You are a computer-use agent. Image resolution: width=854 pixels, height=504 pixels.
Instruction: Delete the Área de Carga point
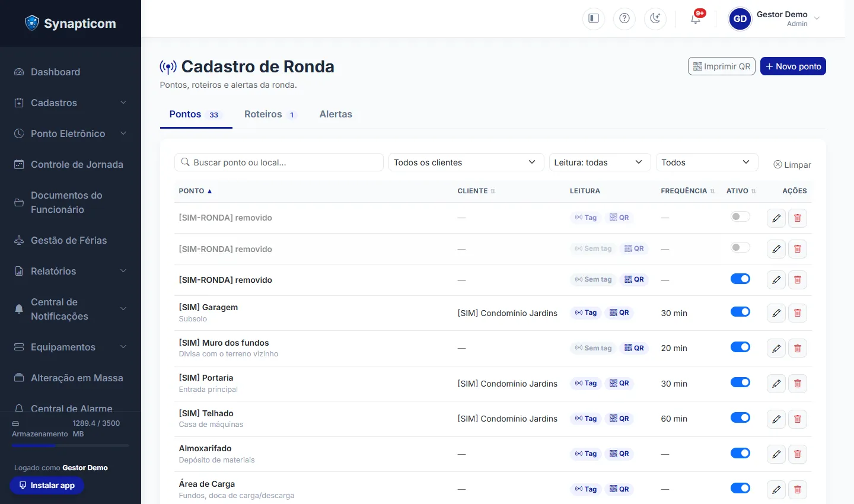[x=798, y=490]
